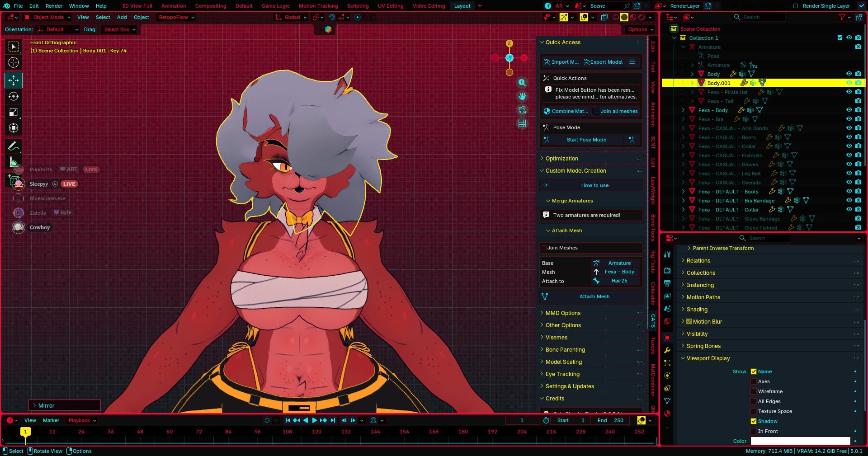Click the outliner Search field
Image resolution: width=868 pixels, height=456 pixels.
click(759, 17)
